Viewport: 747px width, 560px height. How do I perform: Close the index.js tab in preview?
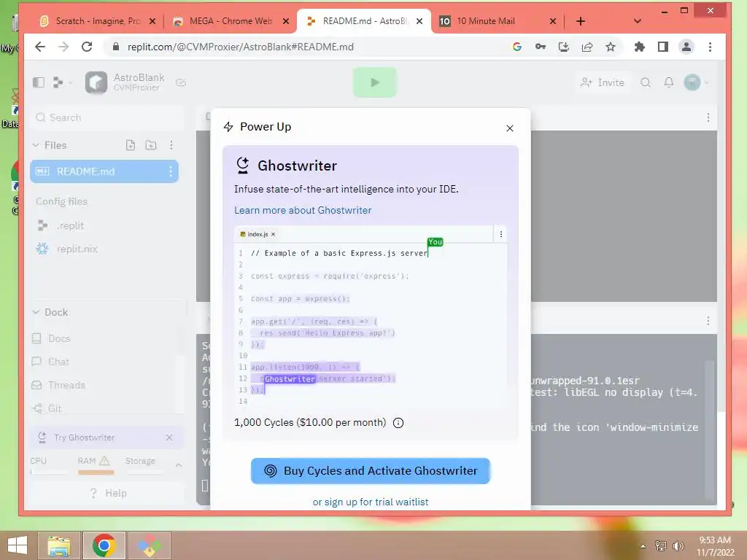coord(273,234)
